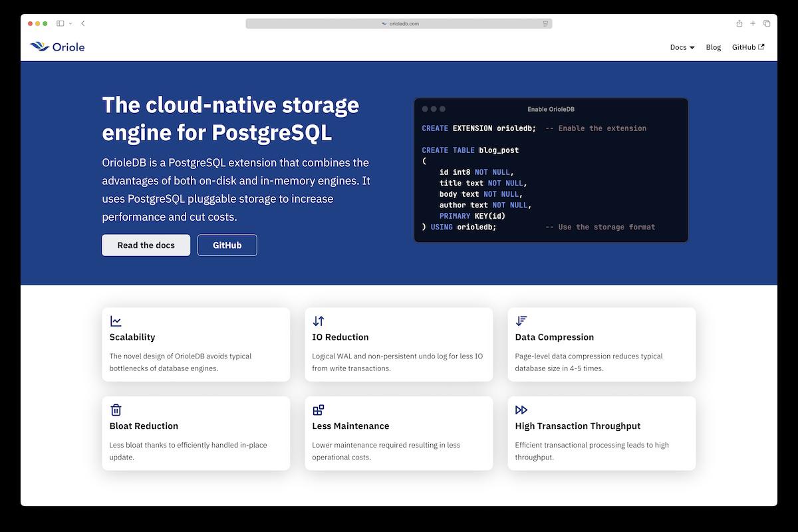This screenshot has height=532, width=798.
Task: Click the Oriole bird logo
Action: 39,47
